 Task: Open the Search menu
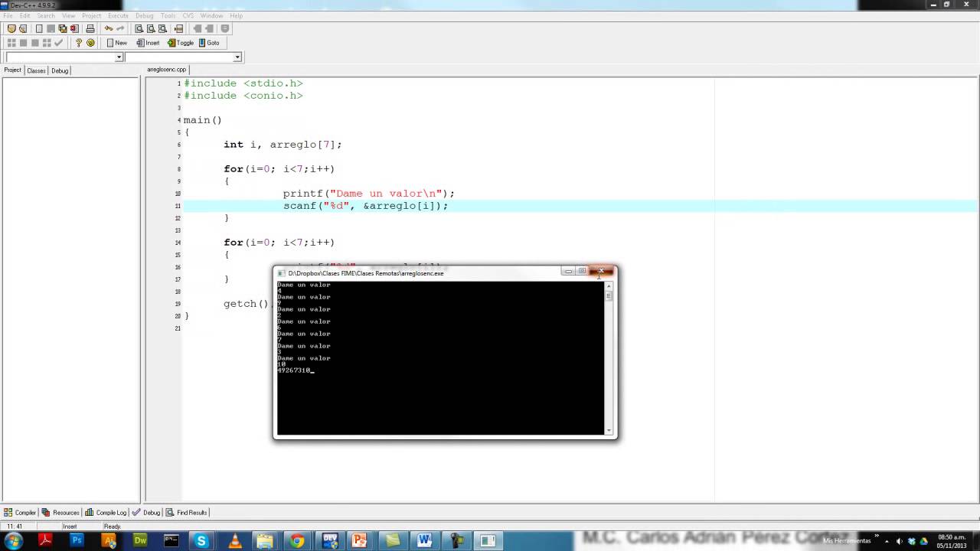pos(46,15)
